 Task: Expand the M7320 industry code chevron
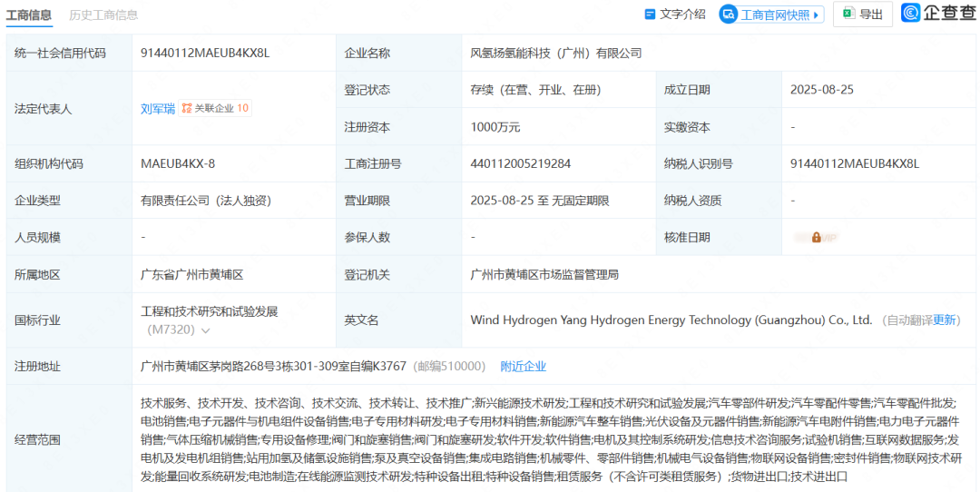(x=206, y=330)
